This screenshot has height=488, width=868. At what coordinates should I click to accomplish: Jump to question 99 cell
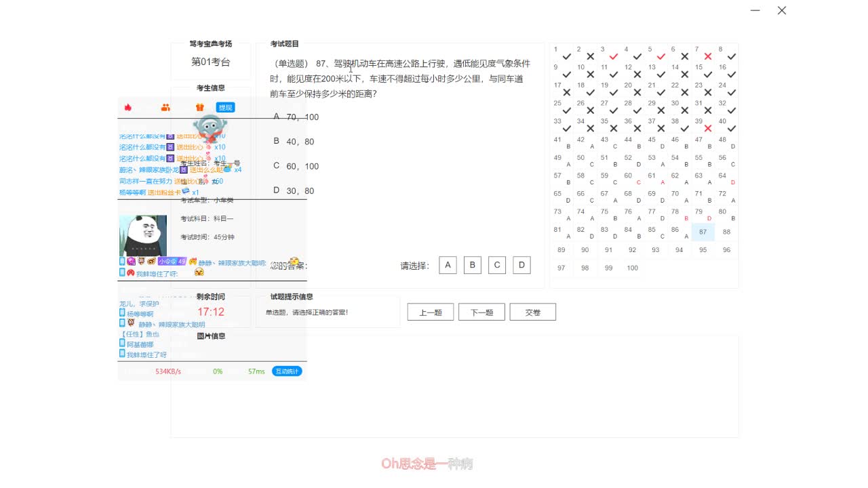pyautogui.click(x=608, y=268)
